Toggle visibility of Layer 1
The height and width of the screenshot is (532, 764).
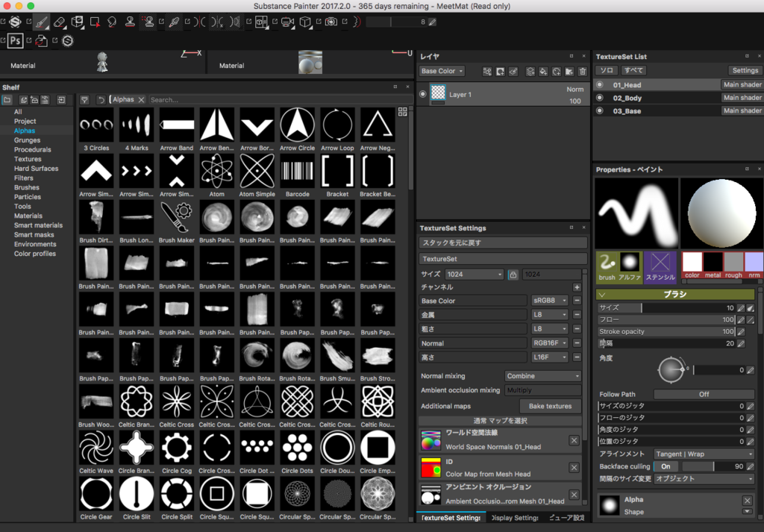[422, 95]
